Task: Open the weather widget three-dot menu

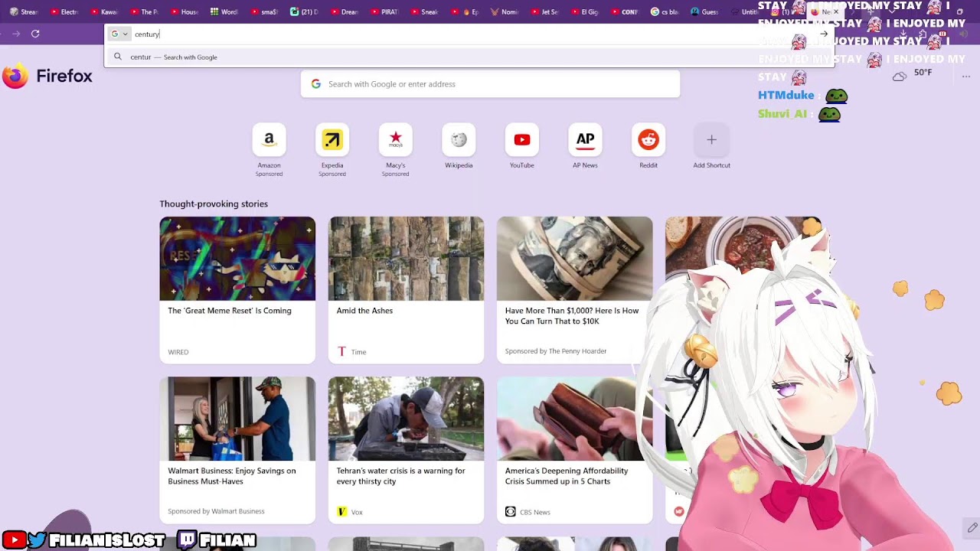Action: (966, 76)
